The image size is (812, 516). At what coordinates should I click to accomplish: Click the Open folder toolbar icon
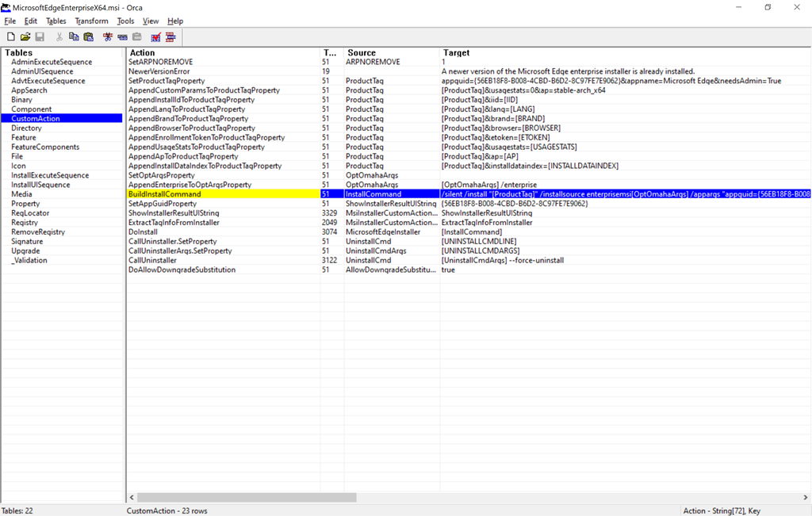25,36
